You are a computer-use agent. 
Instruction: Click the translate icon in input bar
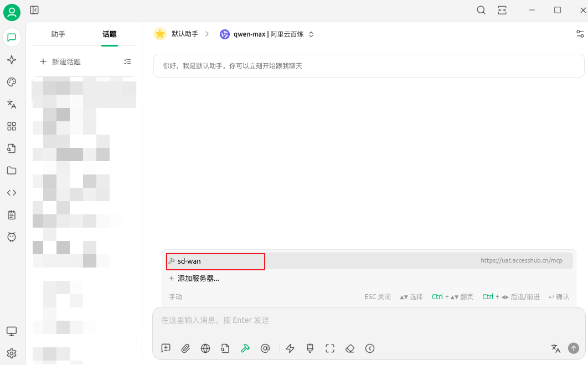tap(556, 348)
